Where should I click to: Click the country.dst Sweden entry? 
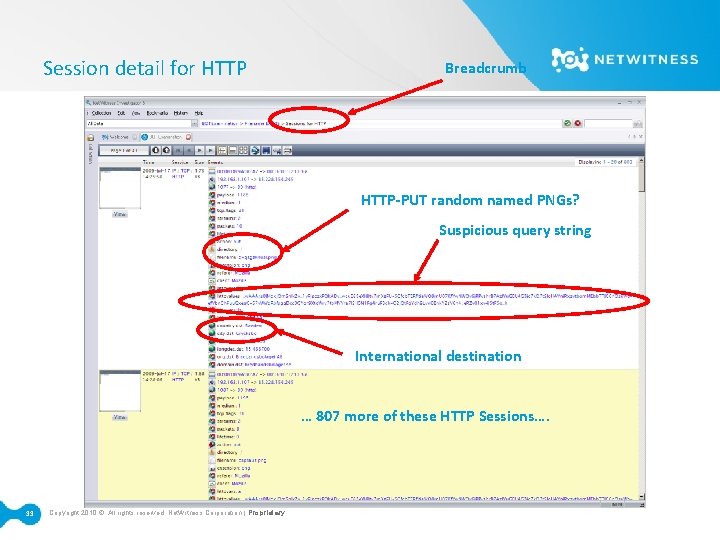[x=239, y=326]
